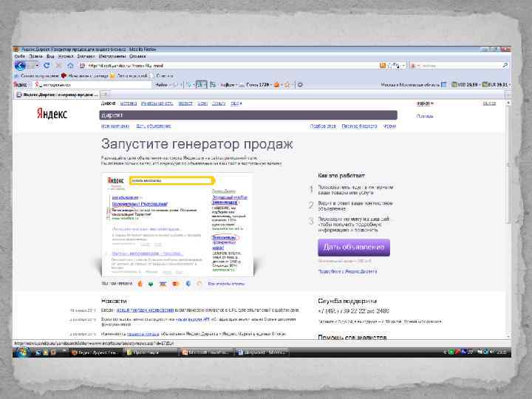532x399 pixels.
Task: Open the Подбор слов link
Action: [x=323, y=126]
